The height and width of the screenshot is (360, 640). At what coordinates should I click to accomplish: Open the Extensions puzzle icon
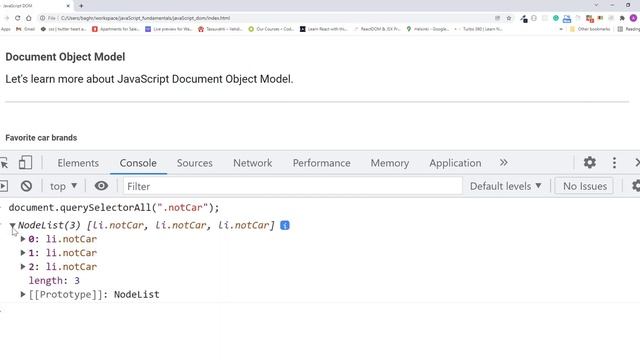pos(622,18)
